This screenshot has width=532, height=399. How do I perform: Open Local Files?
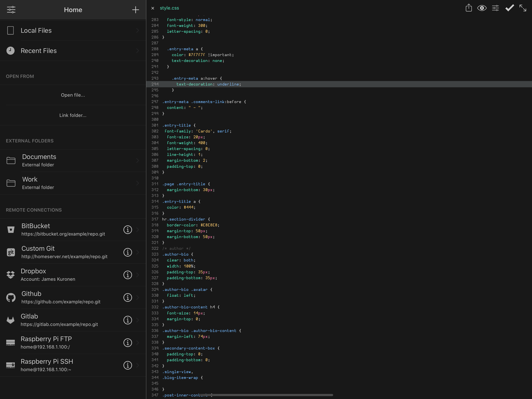tap(73, 30)
